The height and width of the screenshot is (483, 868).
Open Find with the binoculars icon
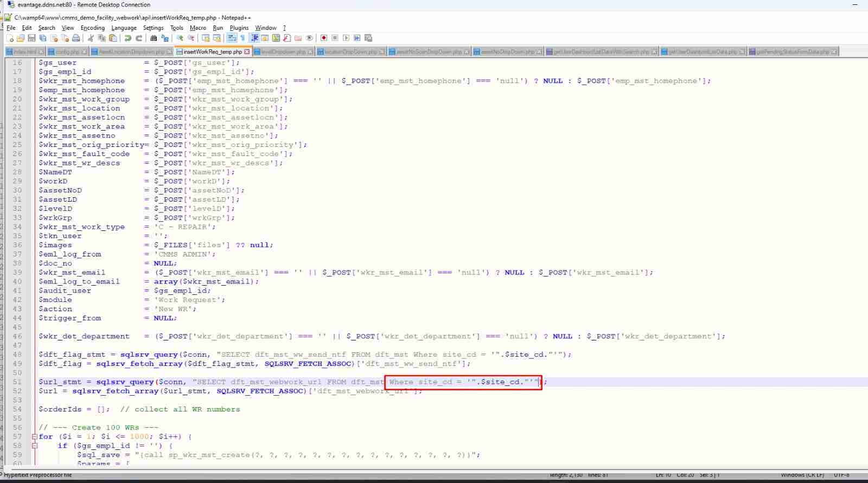(x=154, y=38)
